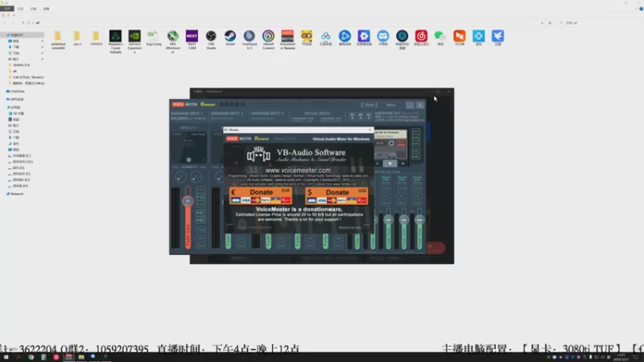Open the A2 hardware out device dropdown
Screen dimensions: 644x362
pos(361,116)
